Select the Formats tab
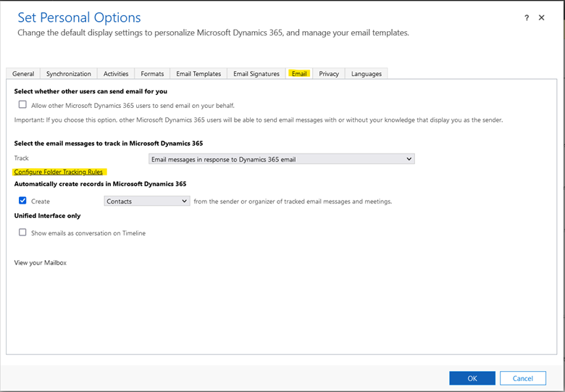565x392 pixels. tap(152, 74)
